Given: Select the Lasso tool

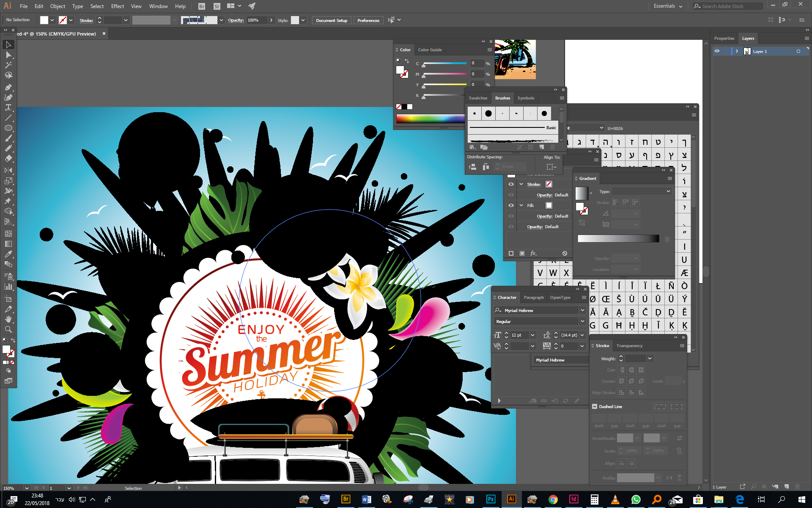Looking at the screenshot, I should 8,75.
